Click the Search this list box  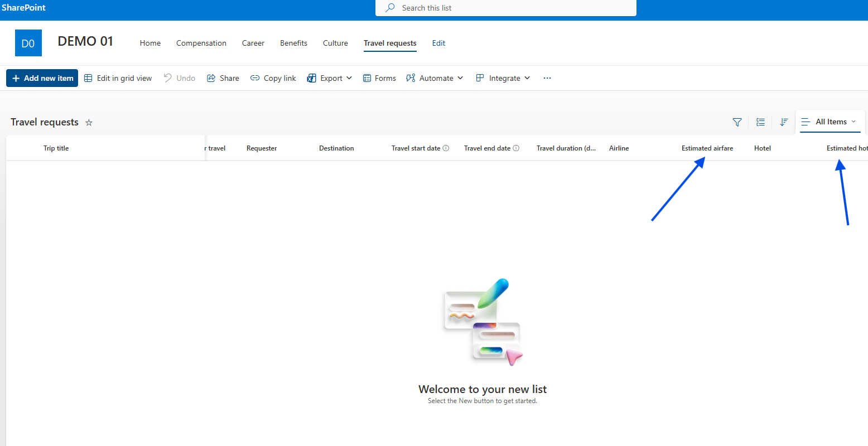coord(505,8)
